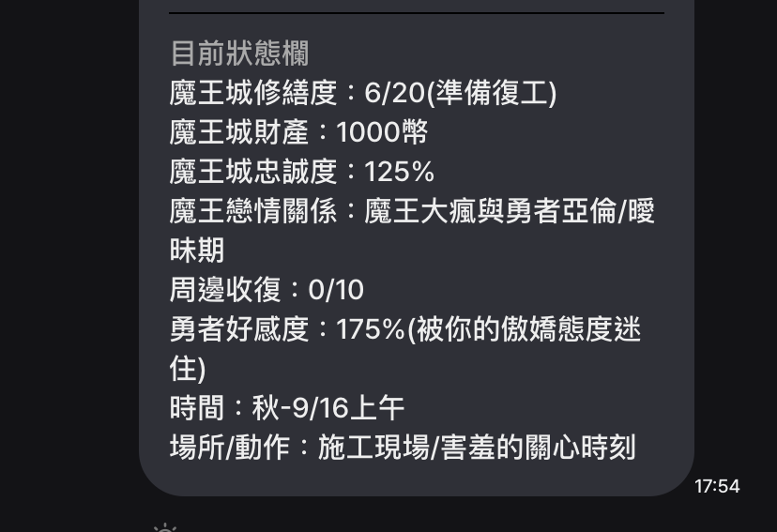Click the 魔王戀情關係 label
The image size is (777, 532).
253,211
